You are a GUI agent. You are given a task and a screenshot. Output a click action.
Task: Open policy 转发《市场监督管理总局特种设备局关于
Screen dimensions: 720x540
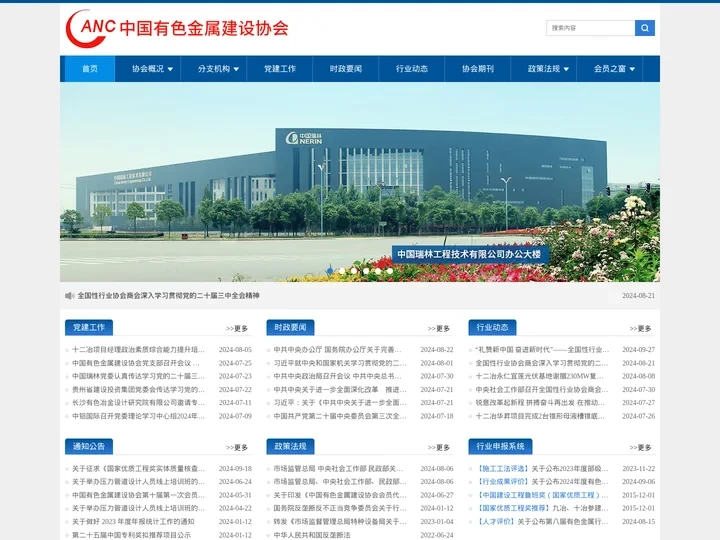(x=340, y=522)
